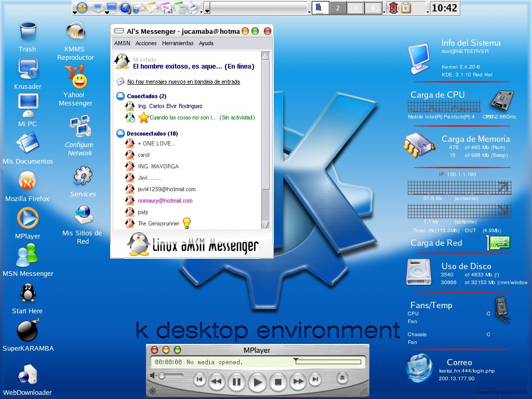The image size is (532, 399).
Task: Select contact nomaury@hotmail.com
Action: click(165, 201)
